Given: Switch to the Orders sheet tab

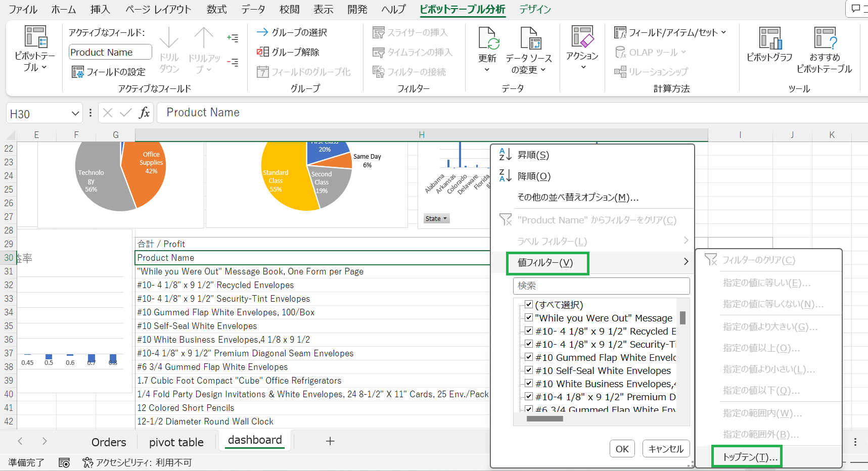Looking at the screenshot, I should 109,442.
